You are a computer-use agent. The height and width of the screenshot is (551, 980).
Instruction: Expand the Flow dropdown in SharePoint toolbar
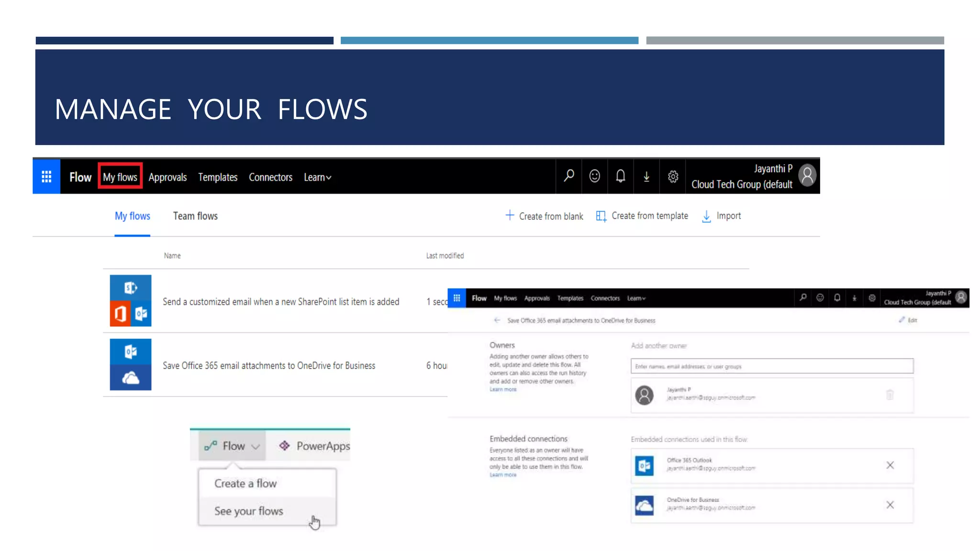click(233, 446)
